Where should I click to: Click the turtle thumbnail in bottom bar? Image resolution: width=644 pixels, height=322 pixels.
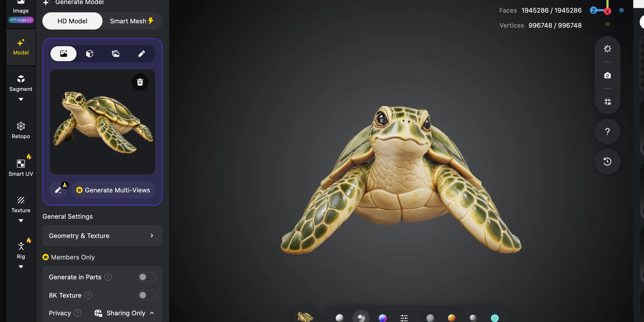(305, 317)
